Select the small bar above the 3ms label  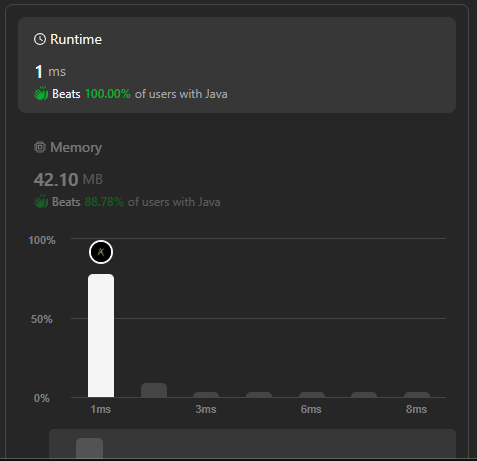point(206,395)
